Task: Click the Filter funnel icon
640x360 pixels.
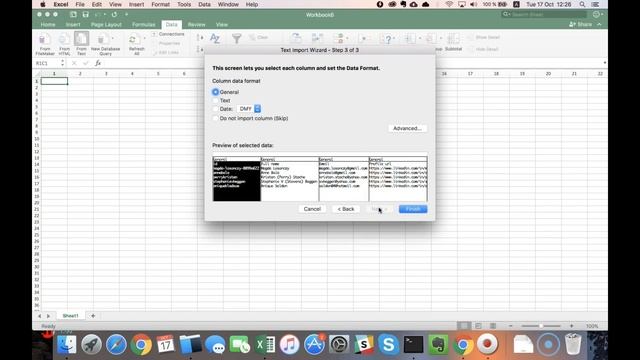Action: [236, 39]
